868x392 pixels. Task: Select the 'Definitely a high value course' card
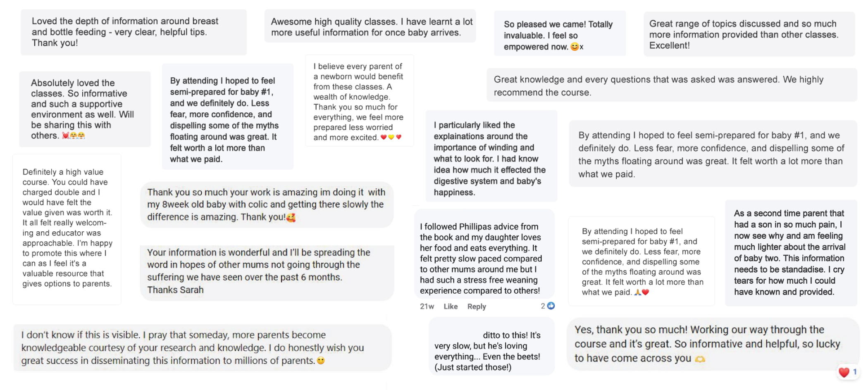67,229
